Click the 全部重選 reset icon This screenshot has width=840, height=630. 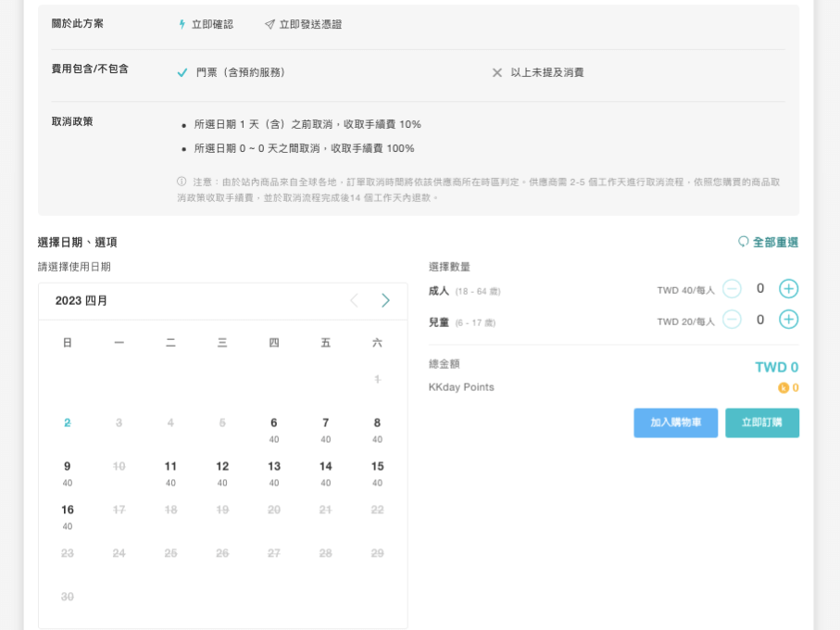pos(743,242)
